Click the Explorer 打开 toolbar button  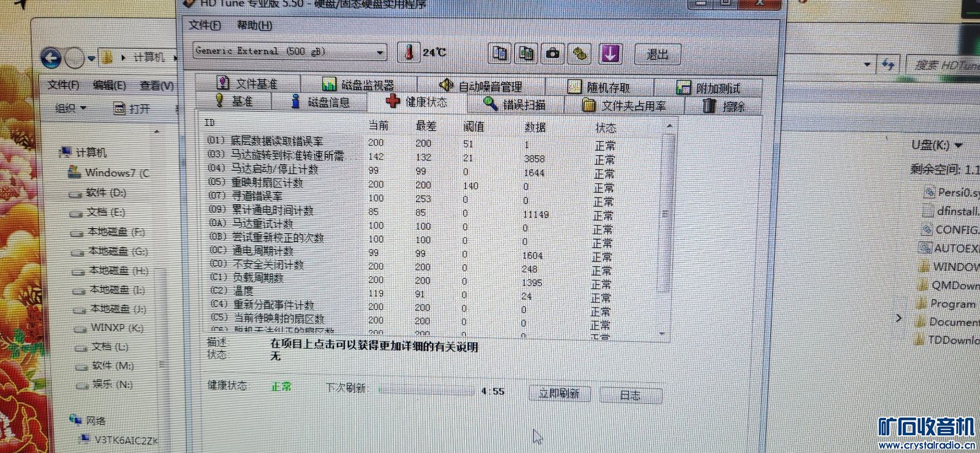132,108
